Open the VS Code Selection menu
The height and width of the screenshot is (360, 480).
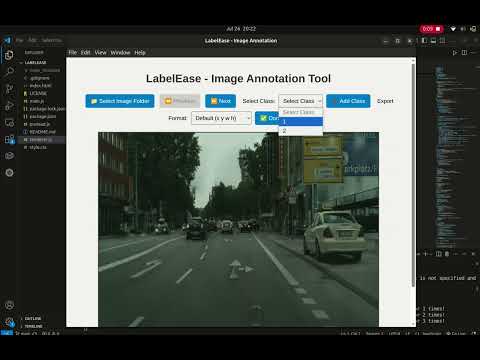click(x=51, y=40)
